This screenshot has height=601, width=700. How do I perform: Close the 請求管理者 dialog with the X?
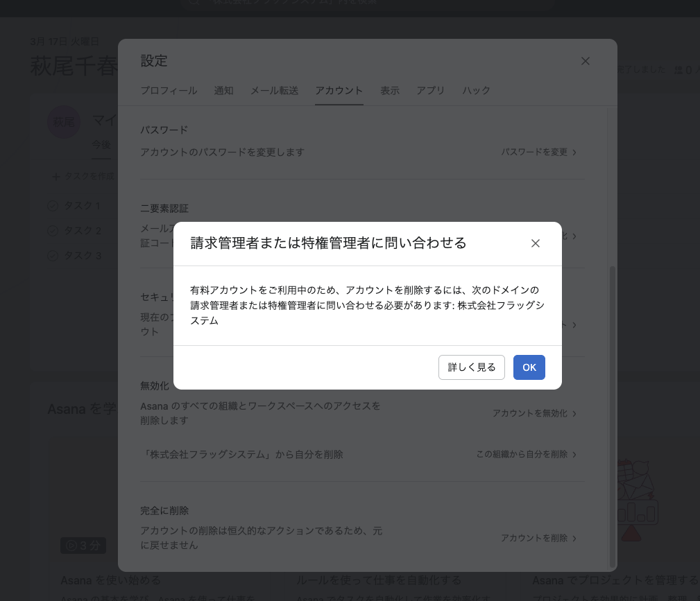pos(536,243)
